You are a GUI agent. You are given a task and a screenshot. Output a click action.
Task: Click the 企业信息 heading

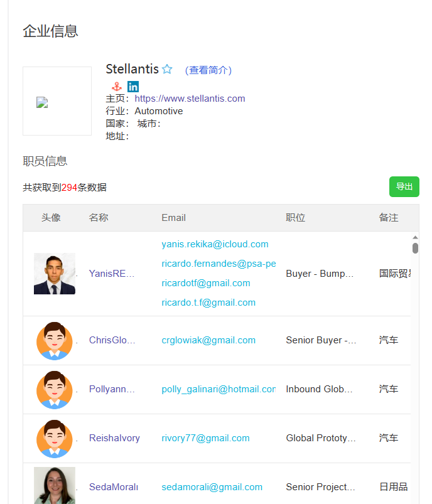[x=50, y=31]
